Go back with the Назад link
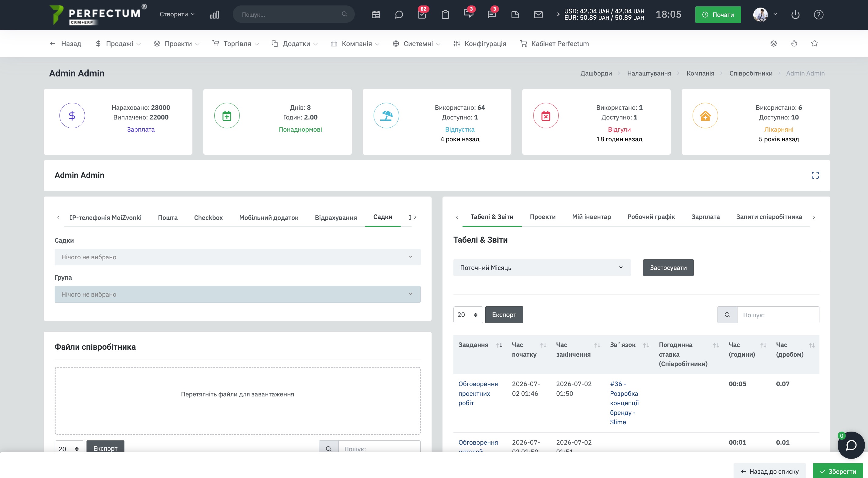868x478 pixels. [x=65, y=44]
